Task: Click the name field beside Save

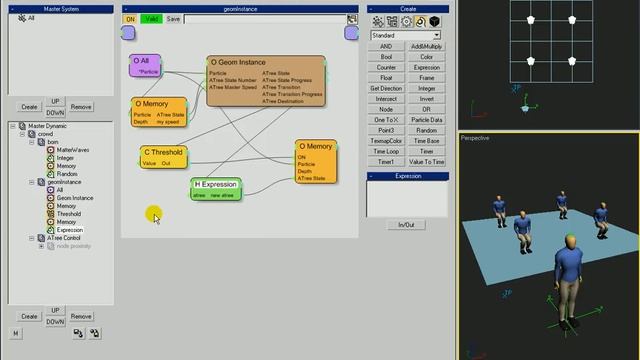Action: 265,19
